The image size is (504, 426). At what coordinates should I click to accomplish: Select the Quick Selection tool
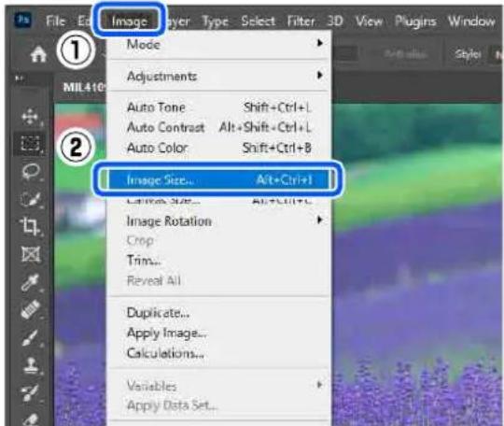pyautogui.click(x=31, y=199)
